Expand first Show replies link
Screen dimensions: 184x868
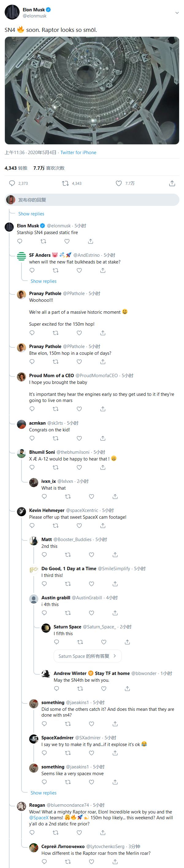pyautogui.click(x=31, y=214)
